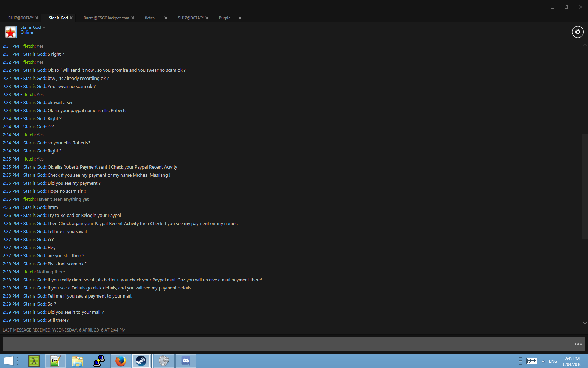588x368 pixels.
Task: Show hidden system tray icons
Action: [543, 361]
